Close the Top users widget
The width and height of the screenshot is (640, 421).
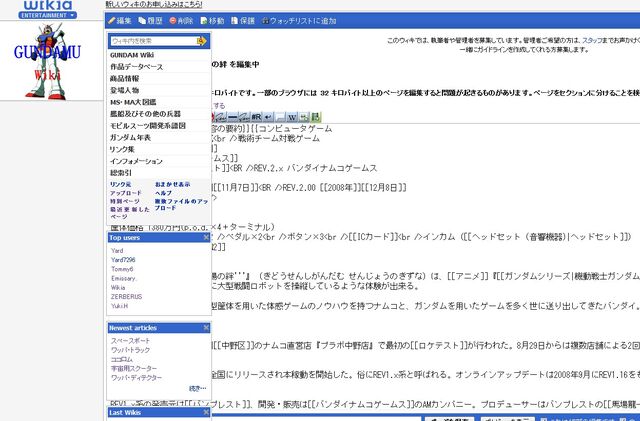(206, 237)
